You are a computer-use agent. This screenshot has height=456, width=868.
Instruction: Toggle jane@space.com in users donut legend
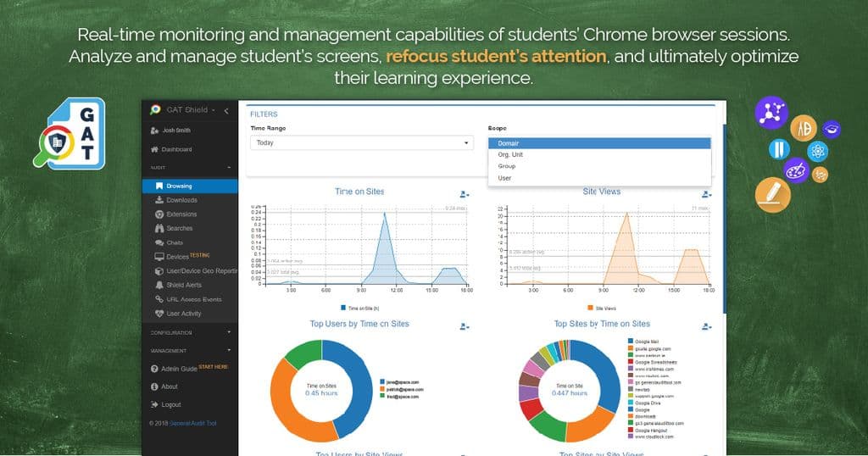pyautogui.click(x=399, y=382)
